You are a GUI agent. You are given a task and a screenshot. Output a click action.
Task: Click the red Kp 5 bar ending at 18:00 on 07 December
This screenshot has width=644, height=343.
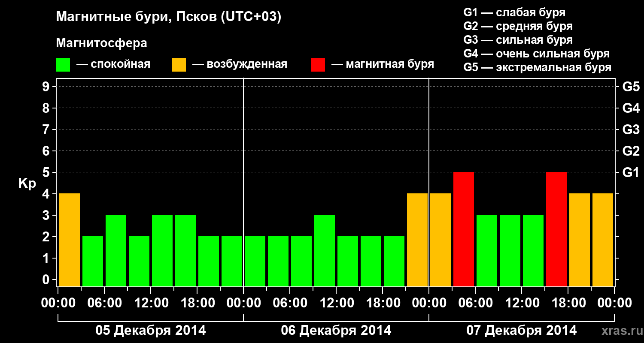tap(556, 229)
